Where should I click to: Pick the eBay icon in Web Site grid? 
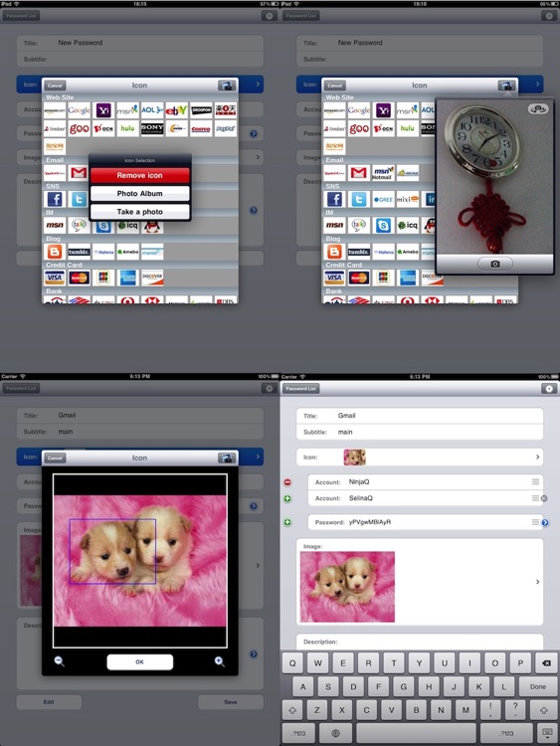[x=176, y=110]
